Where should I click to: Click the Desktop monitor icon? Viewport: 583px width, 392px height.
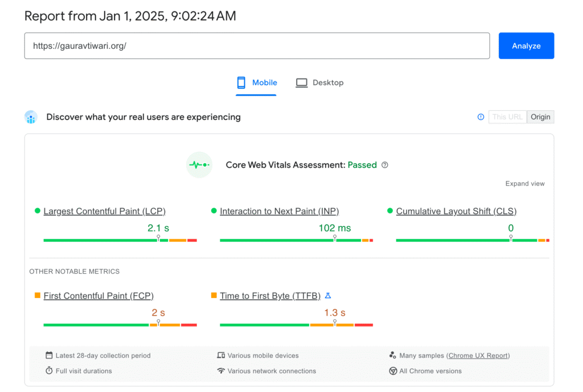[x=301, y=82]
